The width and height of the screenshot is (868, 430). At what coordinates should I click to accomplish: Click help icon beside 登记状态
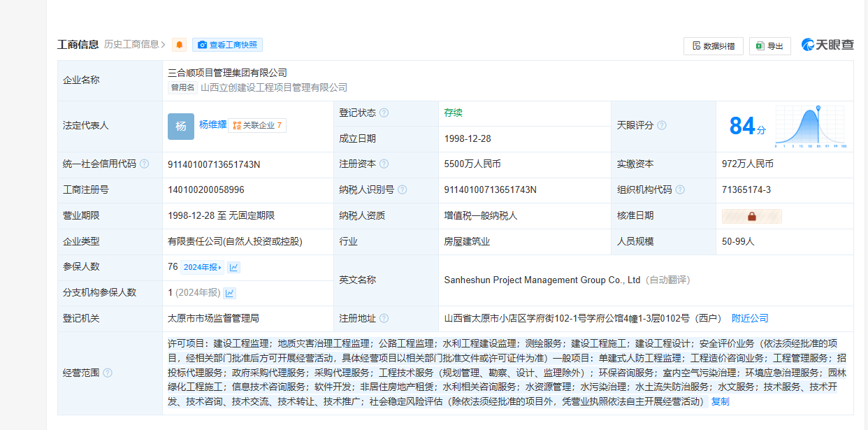[x=384, y=113]
